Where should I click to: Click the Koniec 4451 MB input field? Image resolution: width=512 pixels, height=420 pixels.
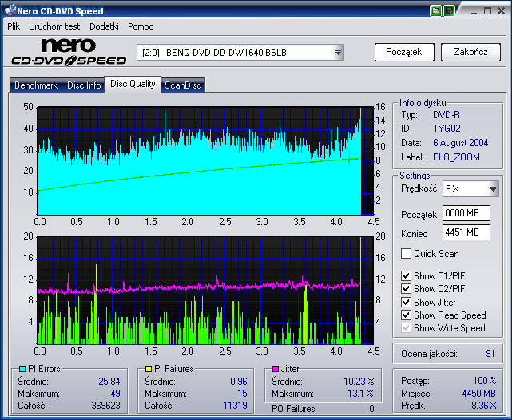(x=466, y=232)
